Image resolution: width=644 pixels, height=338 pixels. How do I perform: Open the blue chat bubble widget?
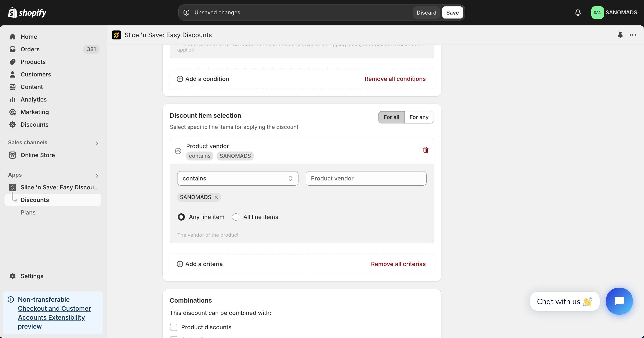click(x=619, y=301)
